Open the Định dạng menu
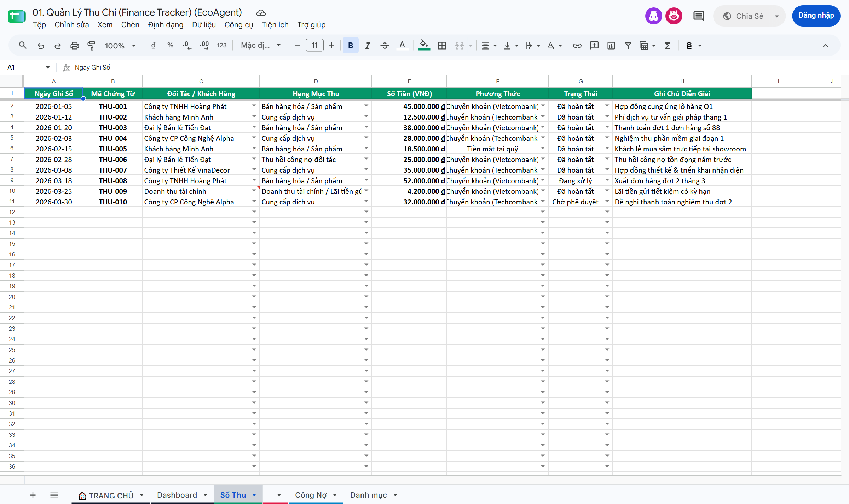 point(166,25)
